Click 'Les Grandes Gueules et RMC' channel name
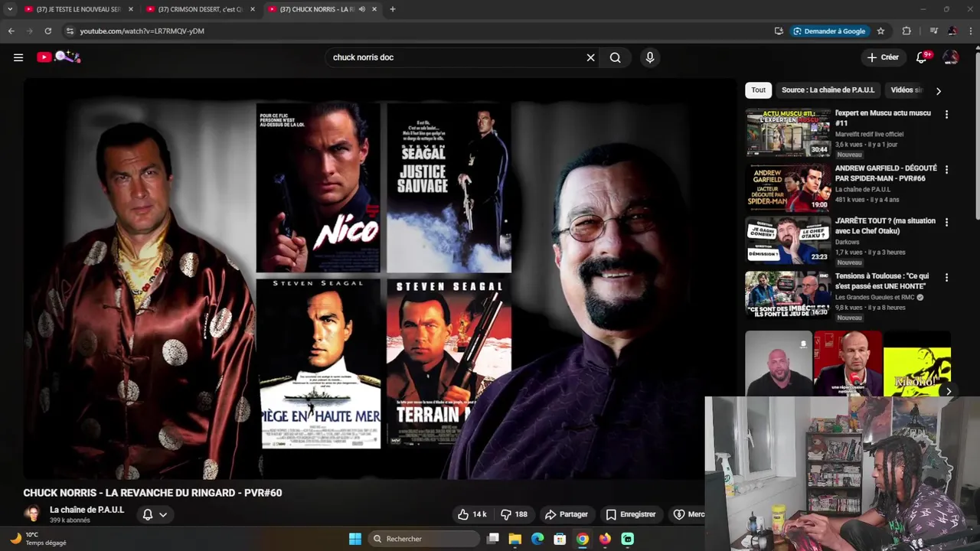The width and height of the screenshot is (980, 551). (x=875, y=298)
